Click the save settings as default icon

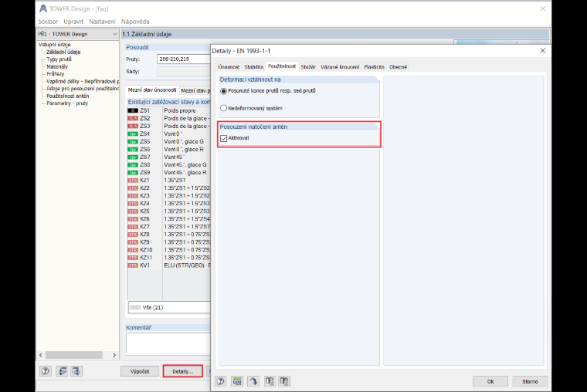(x=284, y=381)
